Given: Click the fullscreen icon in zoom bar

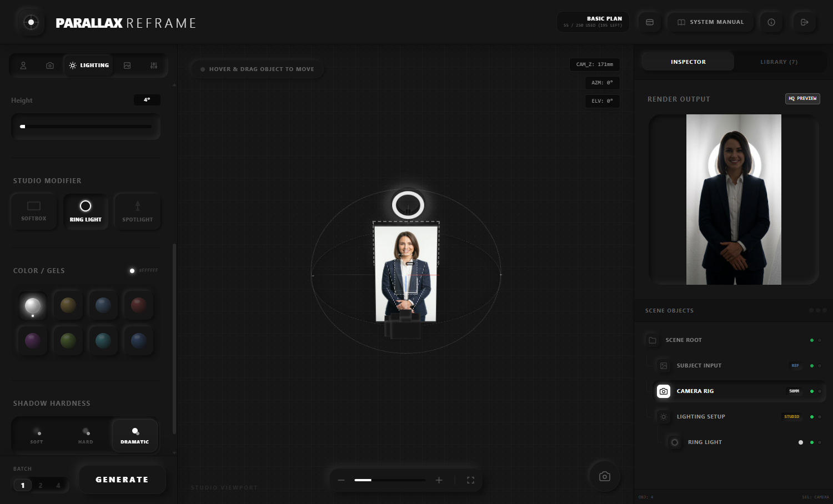Looking at the screenshot, I should [x=470, y=480].
